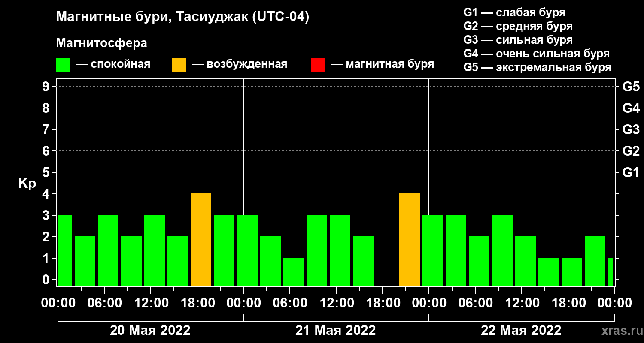Image resolution: width=644 pixels, height=343 pixels.
Task: Click the '00:00' label starting 22 May
Action: tap(429, 303)
